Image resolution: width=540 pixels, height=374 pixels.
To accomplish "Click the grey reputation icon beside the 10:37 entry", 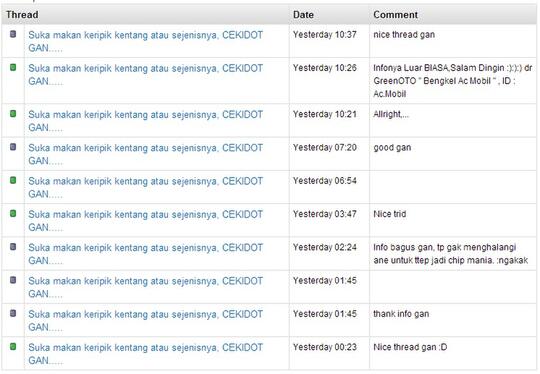I will [x=13, y=34].
